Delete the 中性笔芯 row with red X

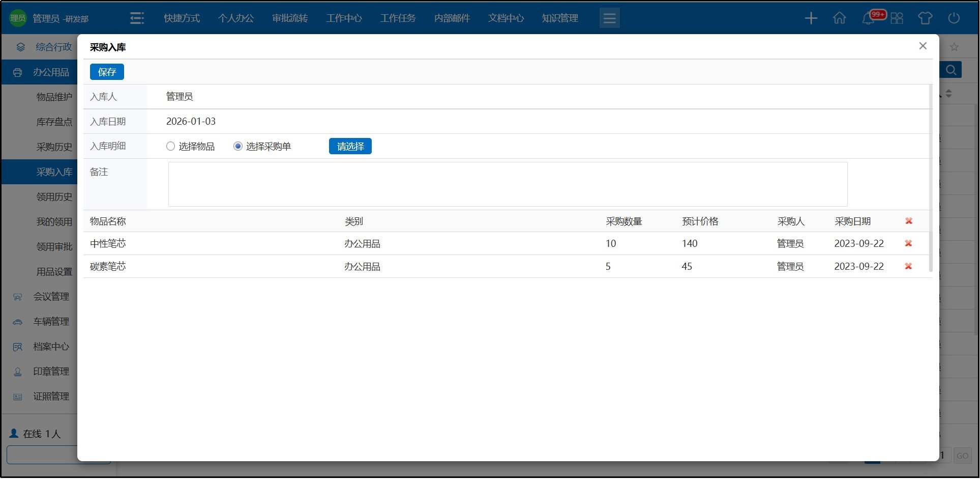908,243
